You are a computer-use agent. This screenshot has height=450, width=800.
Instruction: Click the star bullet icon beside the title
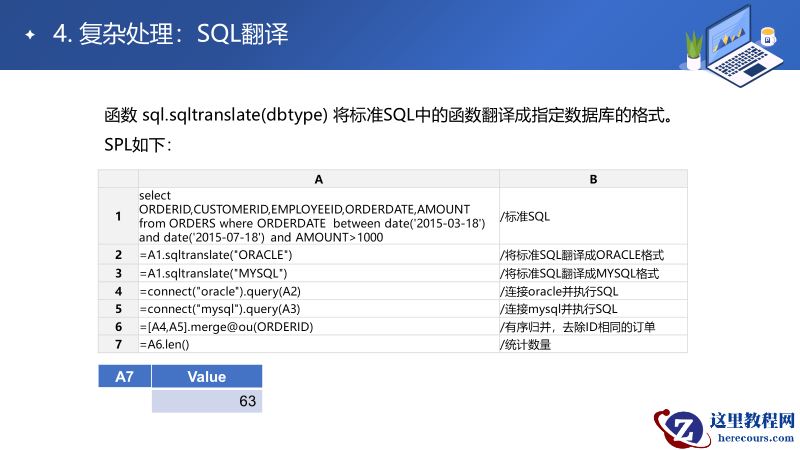pyautogui.click(x=30, y=36)
